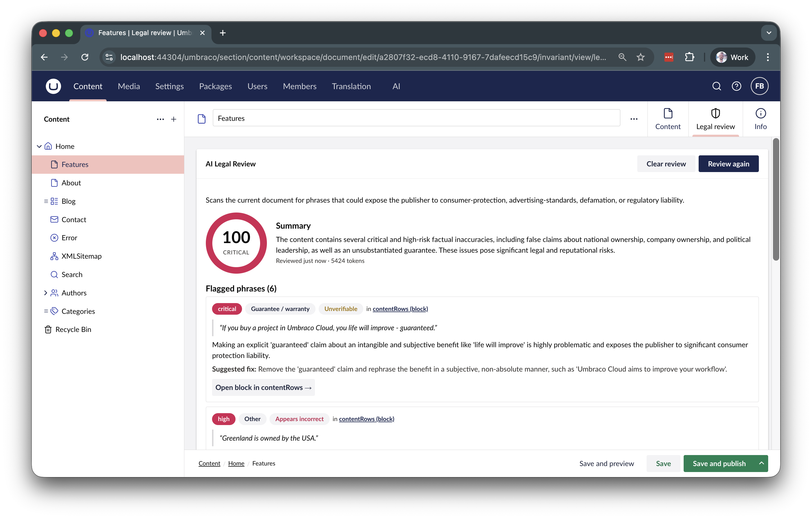
Task: Open contentRows (block) link in critical flag
Action: coord(400,309)
